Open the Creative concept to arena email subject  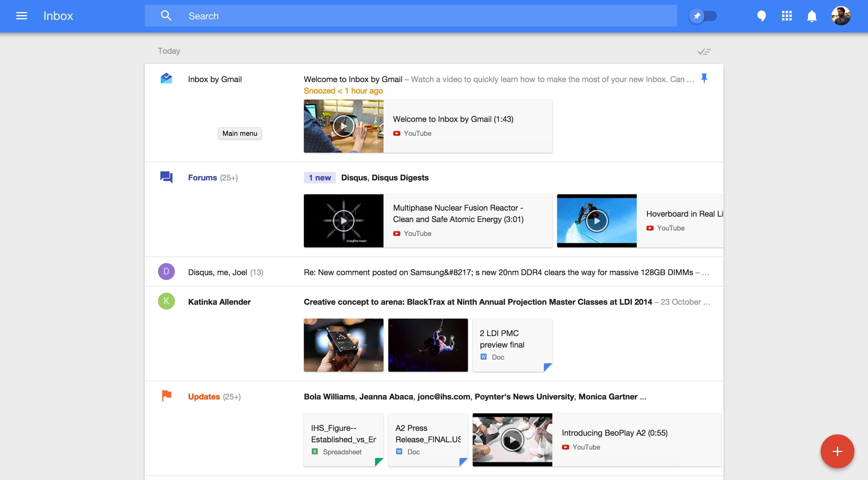coord(478,302)
